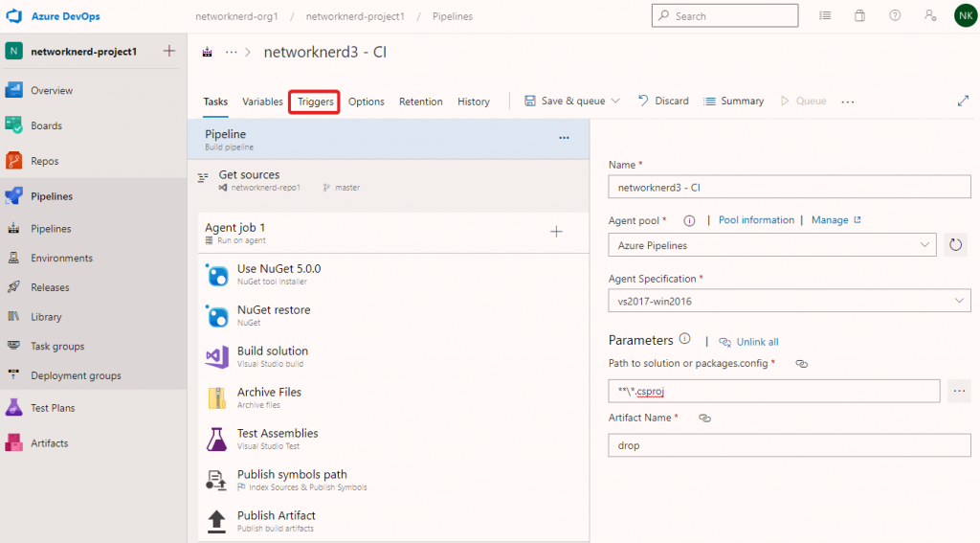Viewport: 980px width, 543px height.
Task: Open Artifacts from the sidebar
Action: pyautogui.click(x=50, y=442)
